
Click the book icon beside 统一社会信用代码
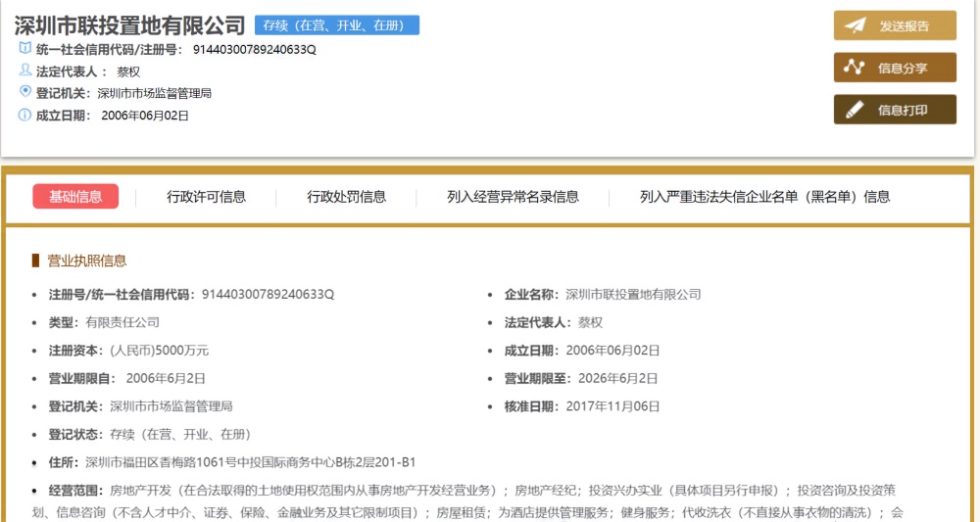[x=25, y=48]
